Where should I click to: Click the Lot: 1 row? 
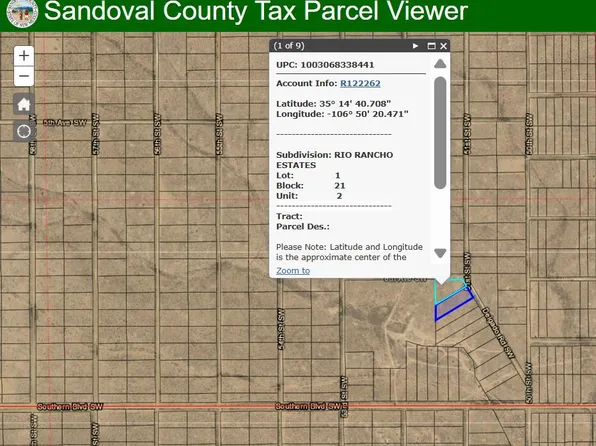click(308, 175)
